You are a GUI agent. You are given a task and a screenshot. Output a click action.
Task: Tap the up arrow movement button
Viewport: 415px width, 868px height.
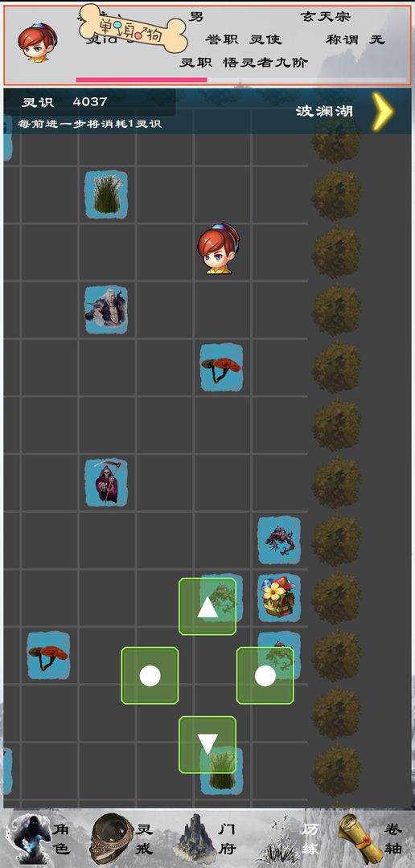[207, 607]
